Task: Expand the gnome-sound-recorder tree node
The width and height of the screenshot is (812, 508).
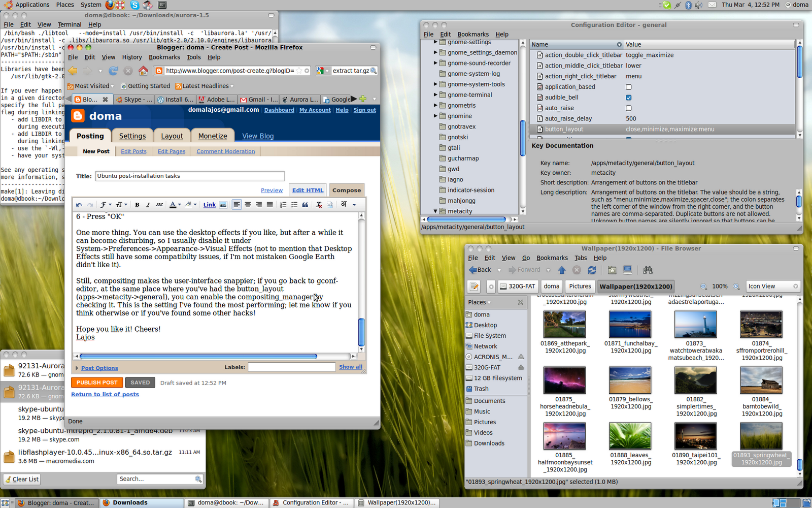Action: tap(435, 63)
